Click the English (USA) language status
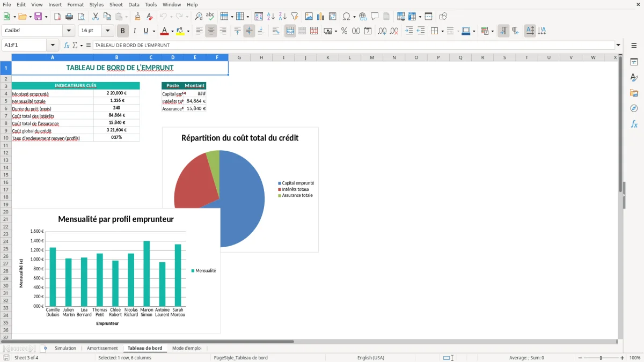The image size is (644, 362). pyautogui.click(x=371, y=358)
